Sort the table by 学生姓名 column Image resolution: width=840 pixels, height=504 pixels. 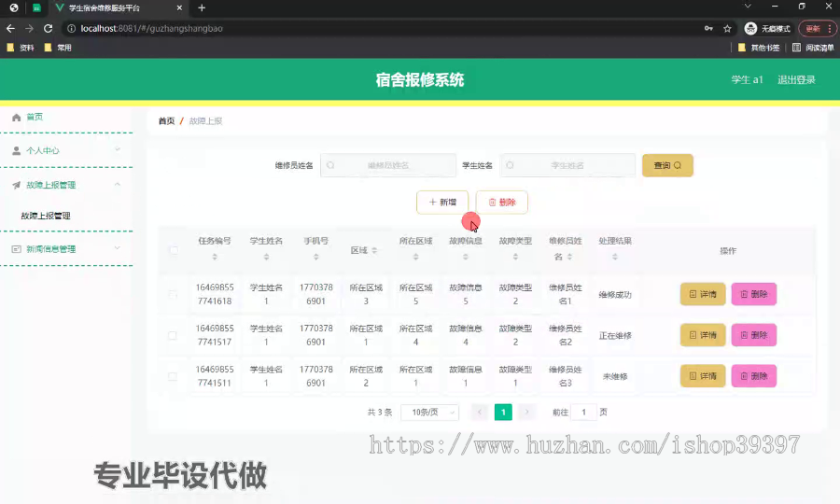(266, 257)
